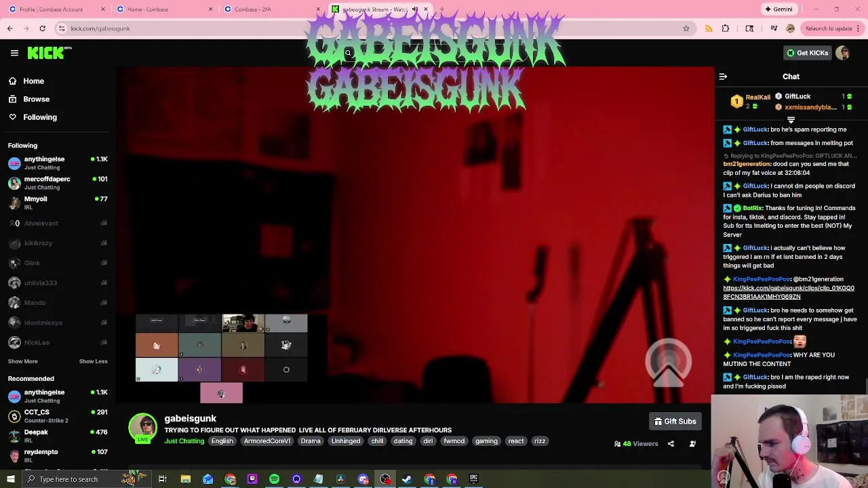The height and width of the screenshot is (488, 868).
Task: Open offline channel kikikrazy
Action: pyautogui.click(x=58, y=243)
